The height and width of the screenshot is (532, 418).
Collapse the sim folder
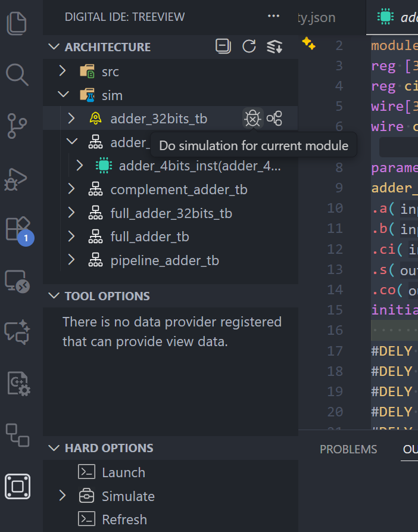click(x=62, y=95)
